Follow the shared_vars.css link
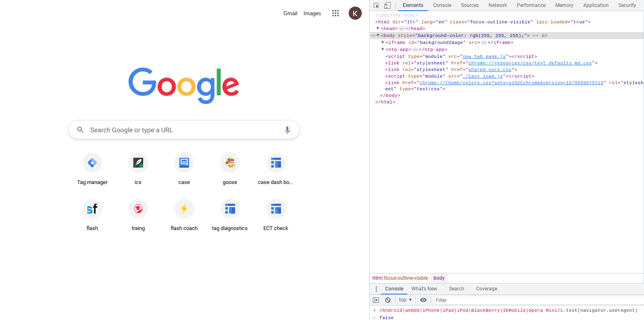 tap(490, 70)
